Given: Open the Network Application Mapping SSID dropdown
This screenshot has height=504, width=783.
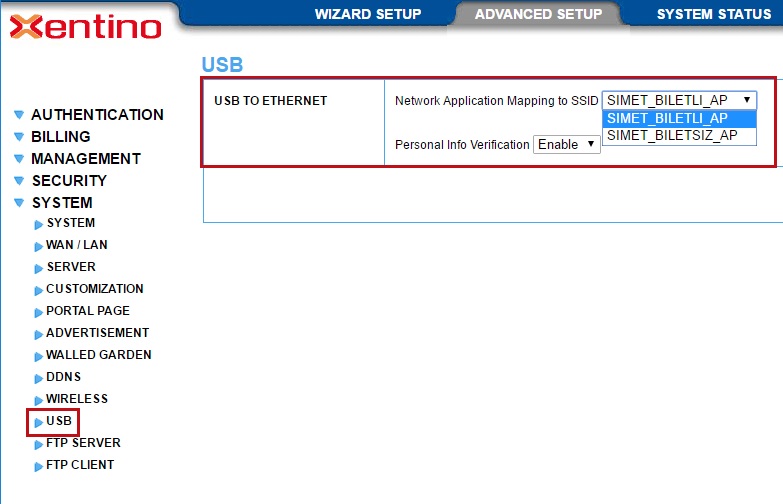Looking at the screenshot, I should pos(679,100).
